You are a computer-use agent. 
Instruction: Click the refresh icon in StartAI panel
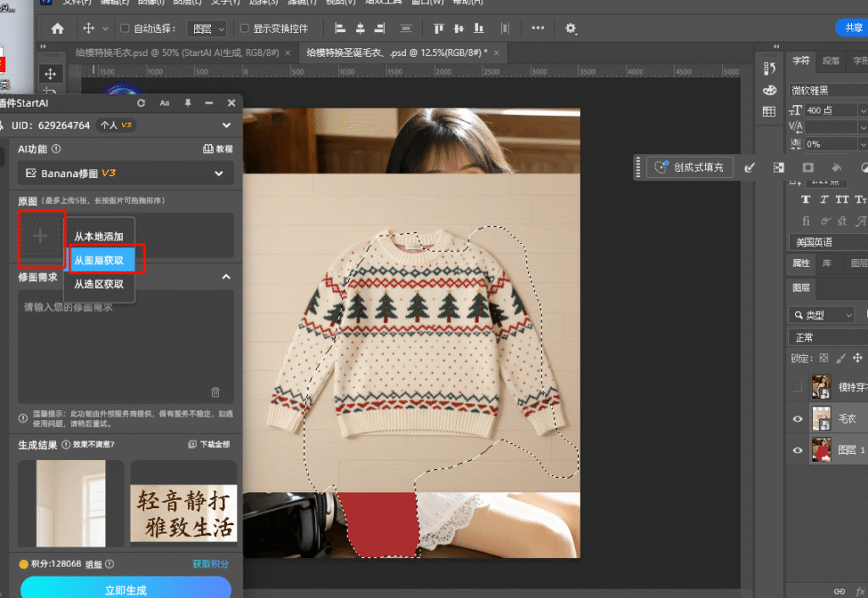pyautogui.click(x=142, y=102)
